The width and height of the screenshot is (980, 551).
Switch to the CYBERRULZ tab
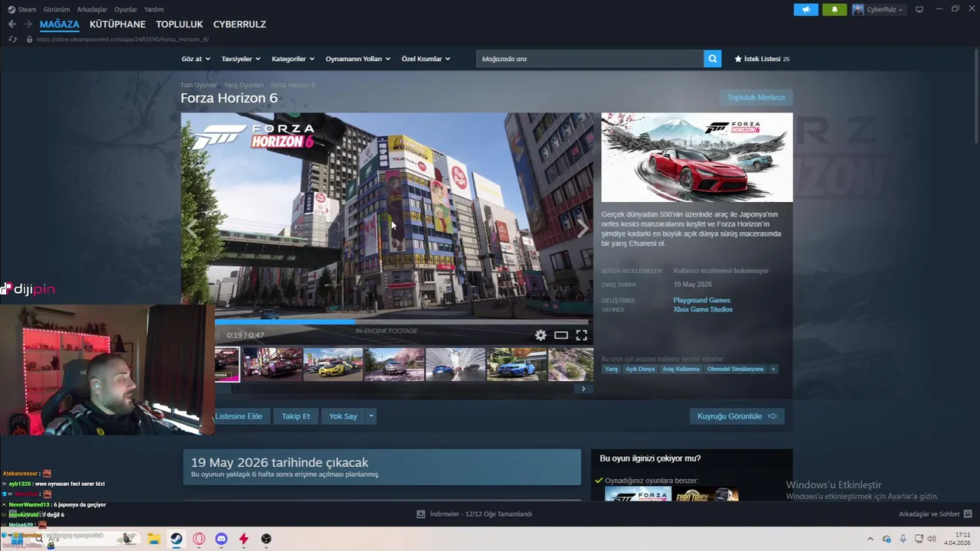tap(240, 24)
